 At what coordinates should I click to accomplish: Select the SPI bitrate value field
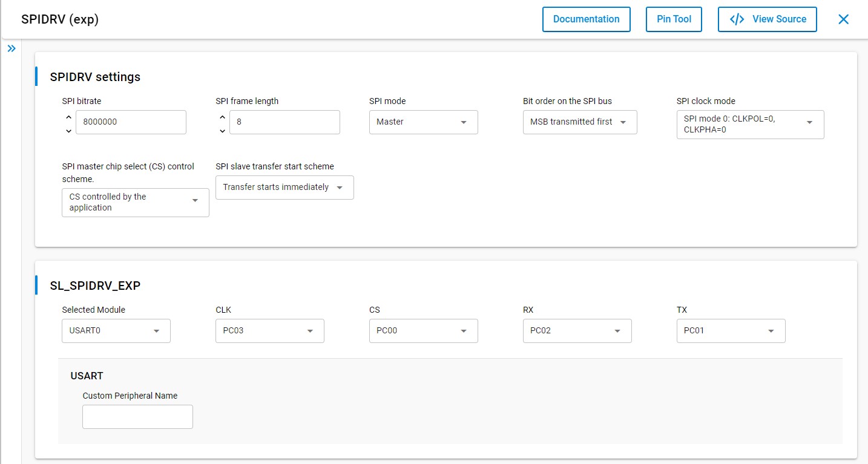[131, 122]
